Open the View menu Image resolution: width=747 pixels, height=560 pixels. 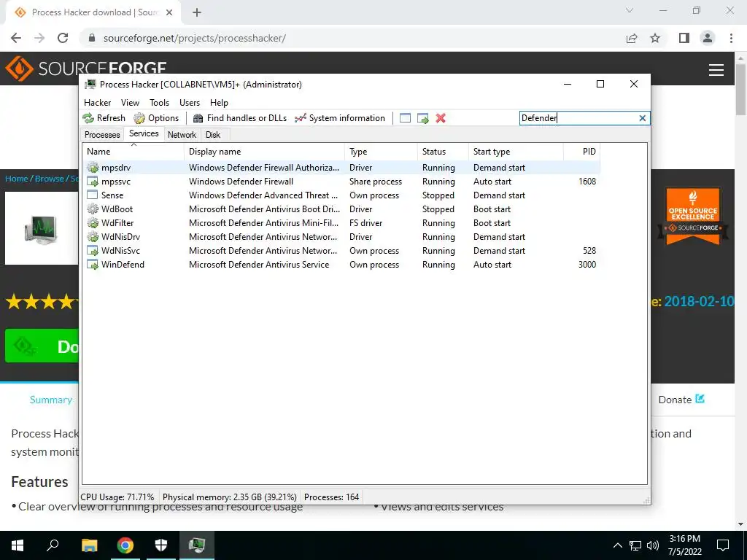(130, 102)
